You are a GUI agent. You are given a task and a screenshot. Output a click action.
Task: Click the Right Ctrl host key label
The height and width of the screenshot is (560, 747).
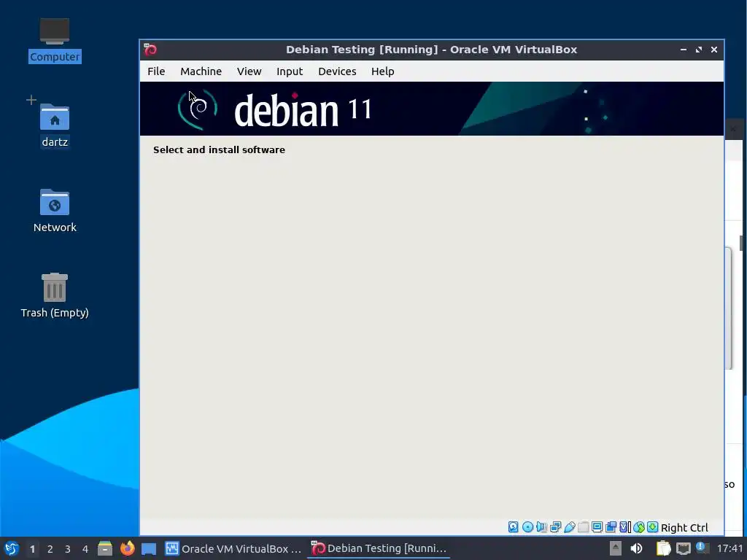[x=684, y=528]
